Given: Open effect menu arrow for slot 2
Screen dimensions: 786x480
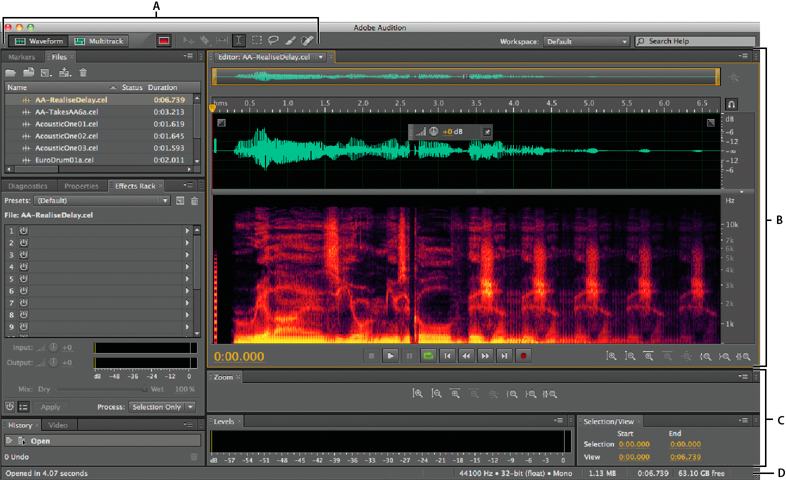Looking at the screenshot, I should 187,243.
